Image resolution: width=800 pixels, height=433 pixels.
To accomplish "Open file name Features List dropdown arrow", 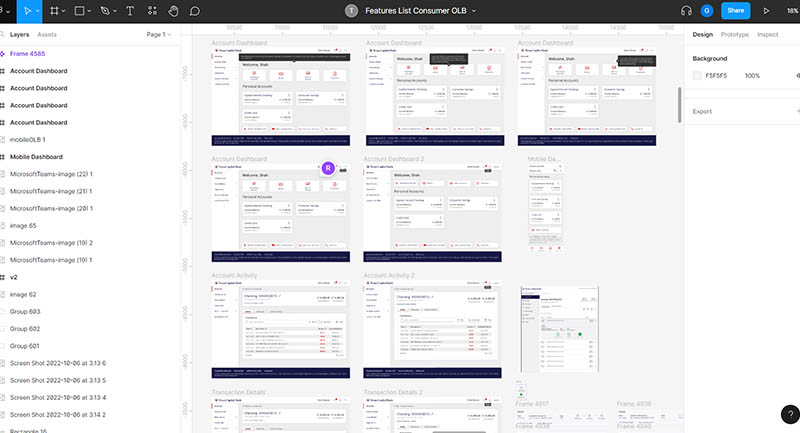I will click(474, 11).
